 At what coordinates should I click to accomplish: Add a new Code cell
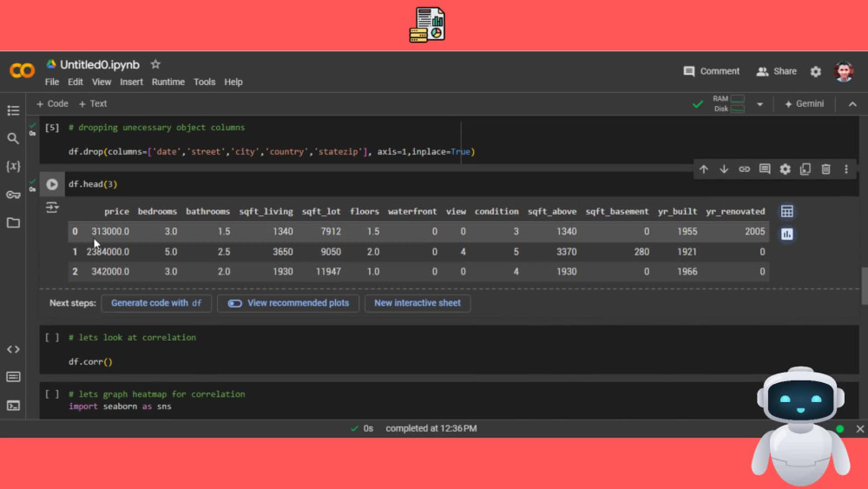click(x=52, y=103)
